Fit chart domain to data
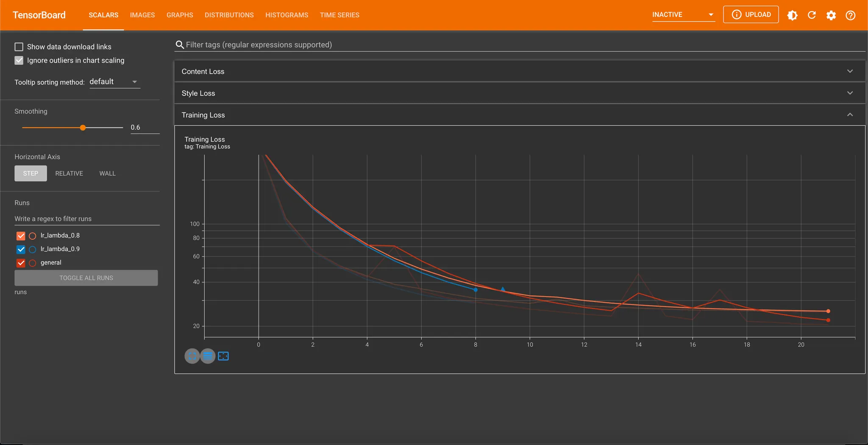 click(223, 356)
